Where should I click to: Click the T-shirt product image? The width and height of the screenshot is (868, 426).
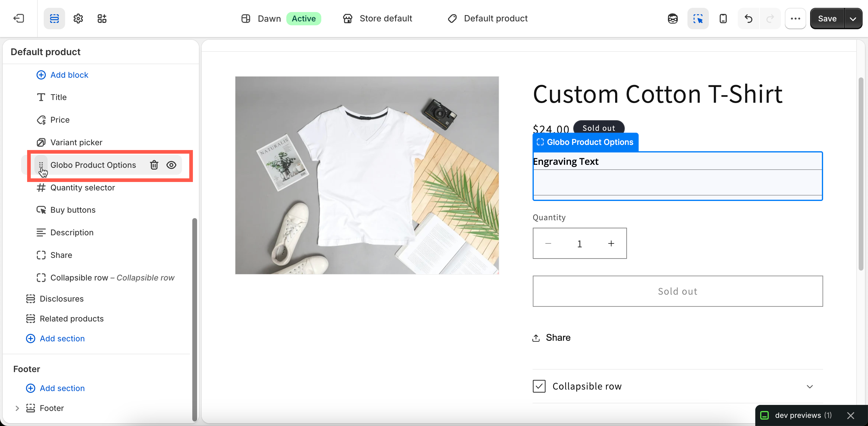[367, 175]
